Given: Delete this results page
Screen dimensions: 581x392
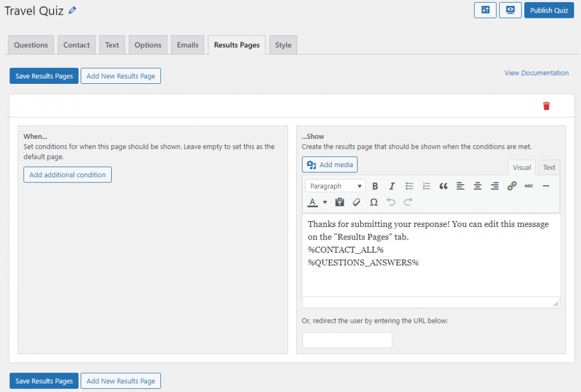Looking at the screenshot, I should point(546,106).
